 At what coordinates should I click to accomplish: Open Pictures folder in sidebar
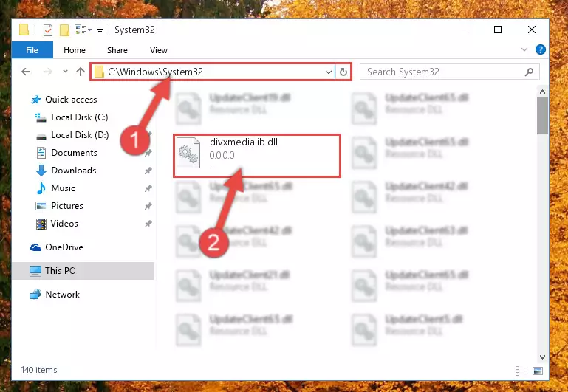pos(67,206)
